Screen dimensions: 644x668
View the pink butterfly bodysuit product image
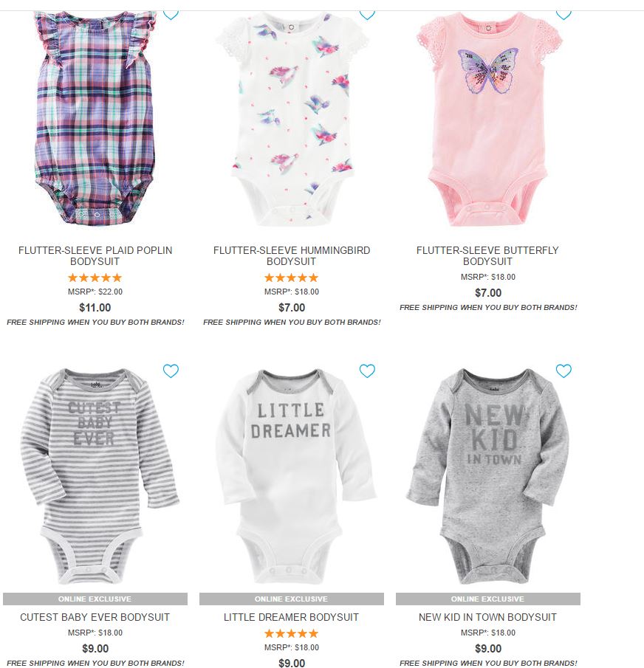click(x=489, y=118)
